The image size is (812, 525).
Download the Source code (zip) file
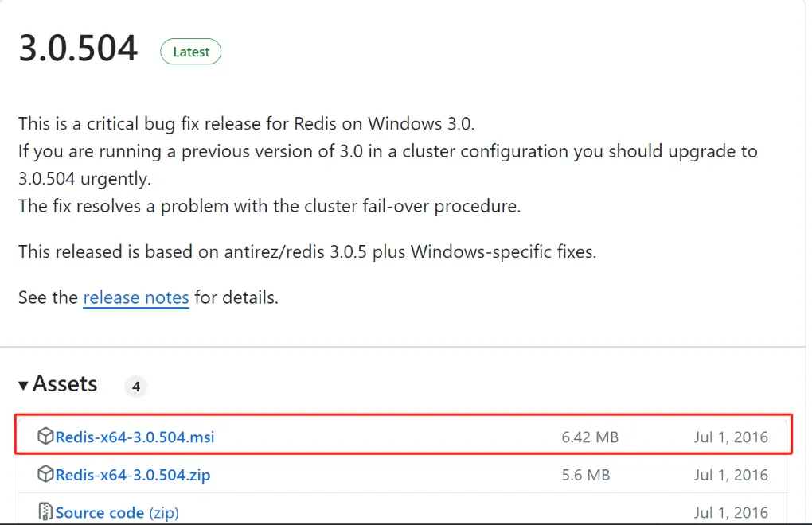click(x=117, y=512)
